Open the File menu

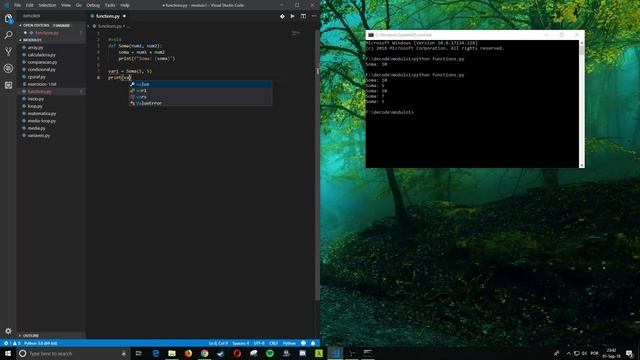point(17,5)
